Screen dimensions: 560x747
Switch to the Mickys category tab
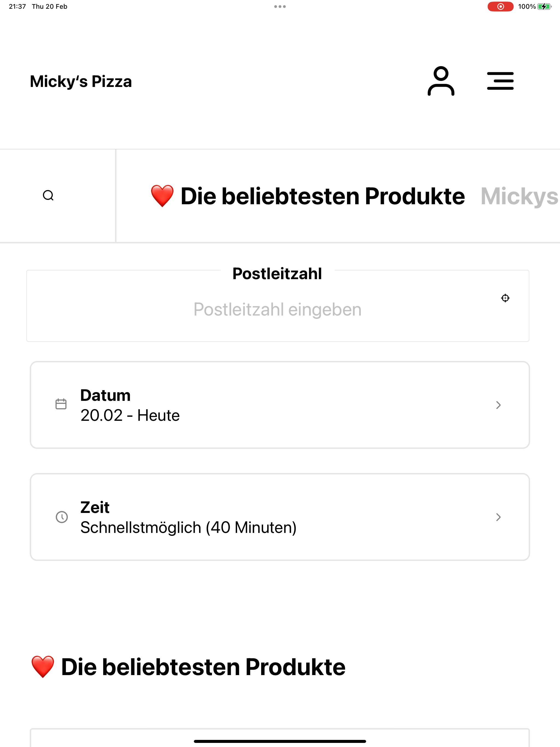point(519,196)
